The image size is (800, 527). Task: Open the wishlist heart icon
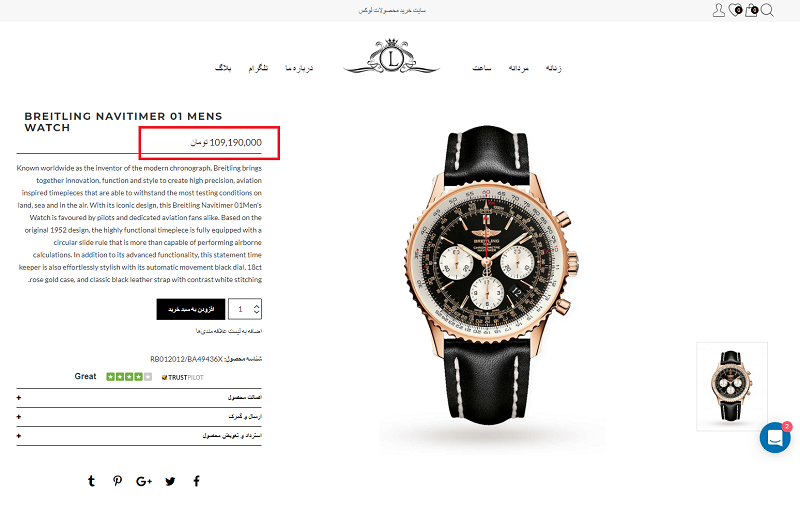coord(735,10)
